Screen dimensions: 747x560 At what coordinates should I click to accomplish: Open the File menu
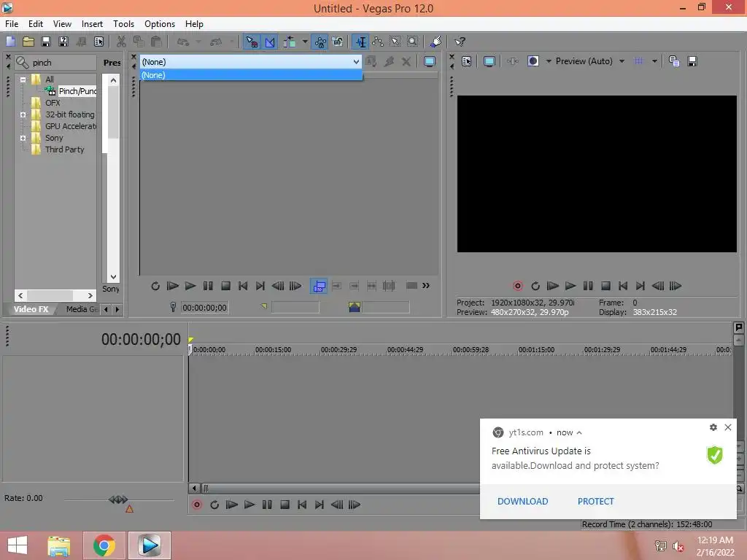(x=12, y=24)
